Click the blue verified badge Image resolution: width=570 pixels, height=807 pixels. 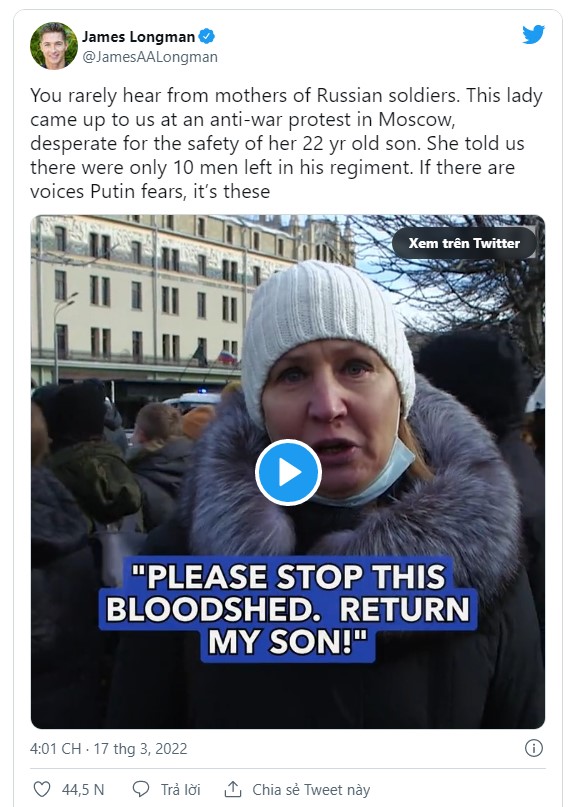pyautogui.click(x=207, y=37)
